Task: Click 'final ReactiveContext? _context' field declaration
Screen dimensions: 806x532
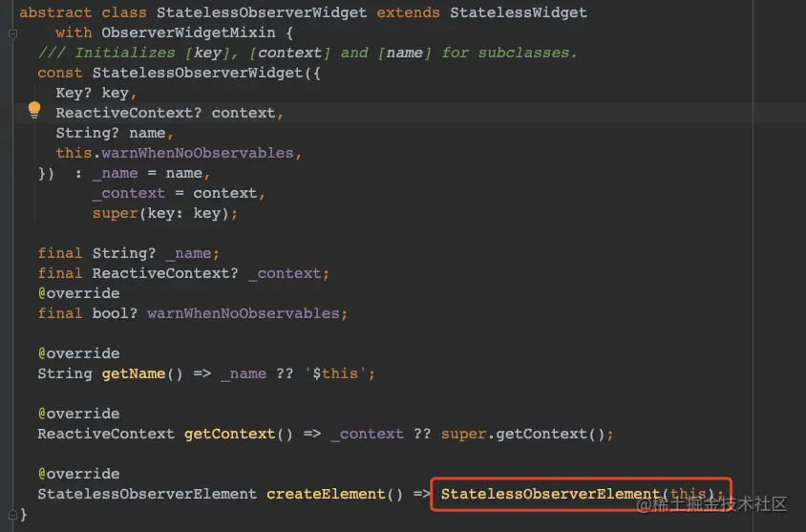Action: pos(183,273)
